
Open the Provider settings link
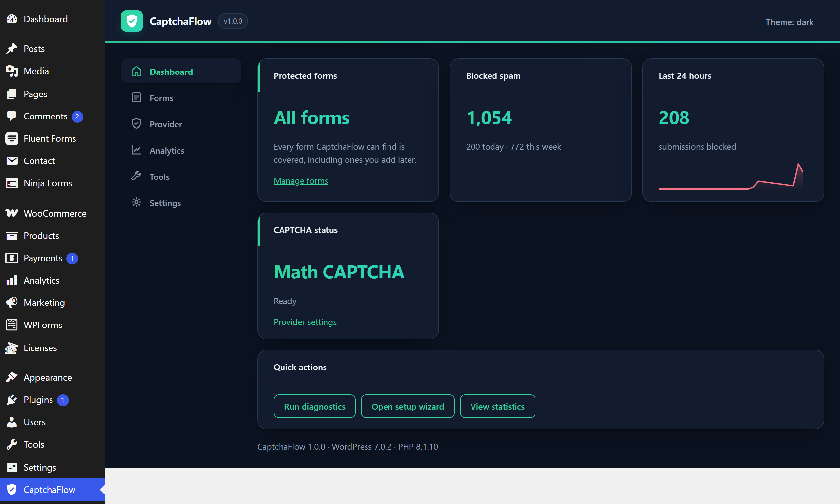point(305,322)
